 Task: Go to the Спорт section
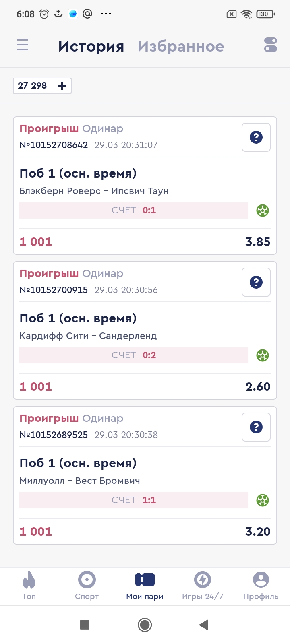87,585
